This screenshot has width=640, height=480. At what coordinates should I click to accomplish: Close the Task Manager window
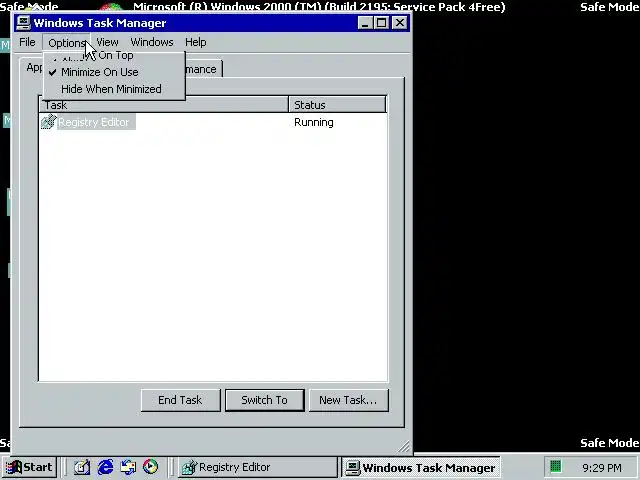coord(400,23)
